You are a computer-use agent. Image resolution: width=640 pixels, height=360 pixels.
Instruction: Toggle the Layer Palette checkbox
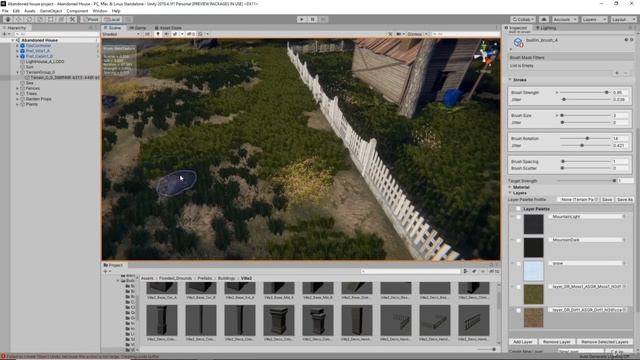tap(518, 209)
